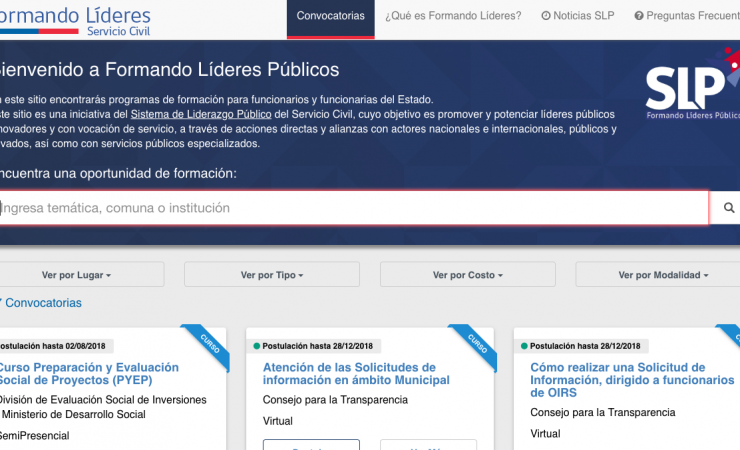Open Preguntas Frecuentes menu item
This screenshot has width=740, height=450.
click(x=687, y=16)
